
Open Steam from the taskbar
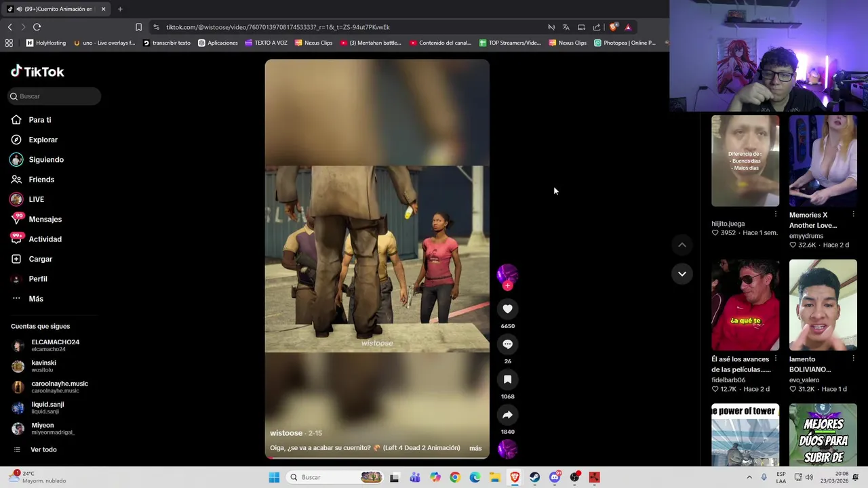click(535, 477)
